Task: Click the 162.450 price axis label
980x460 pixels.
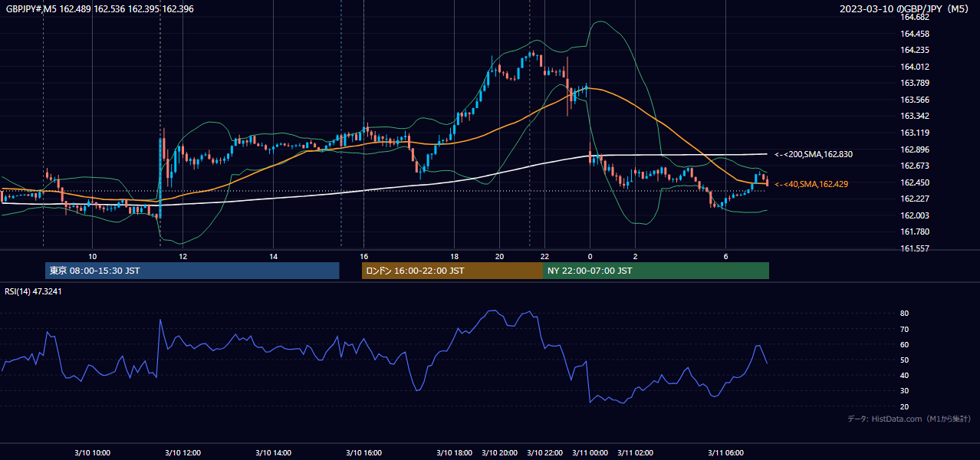Action: 915,182
